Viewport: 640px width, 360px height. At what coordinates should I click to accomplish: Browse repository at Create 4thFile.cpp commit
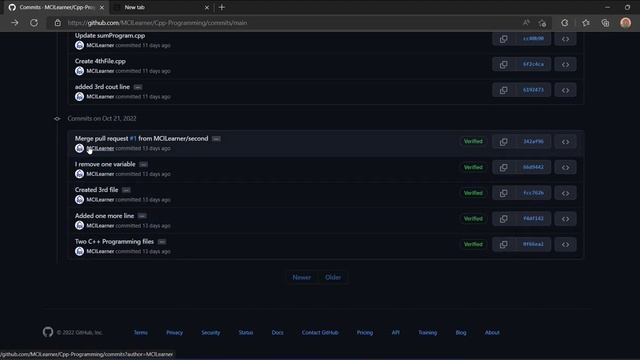[x=565, y=64]
